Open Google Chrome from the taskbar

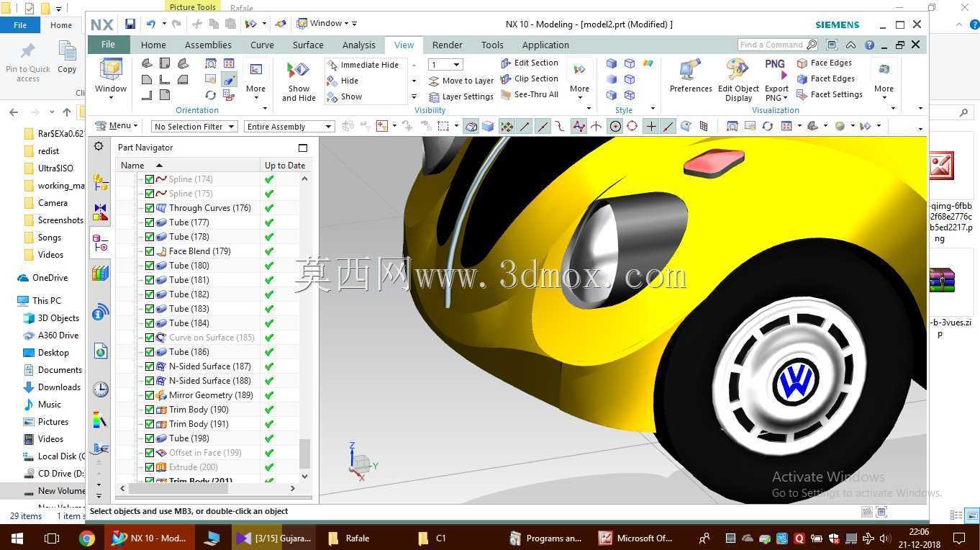[x=87, y=538]
